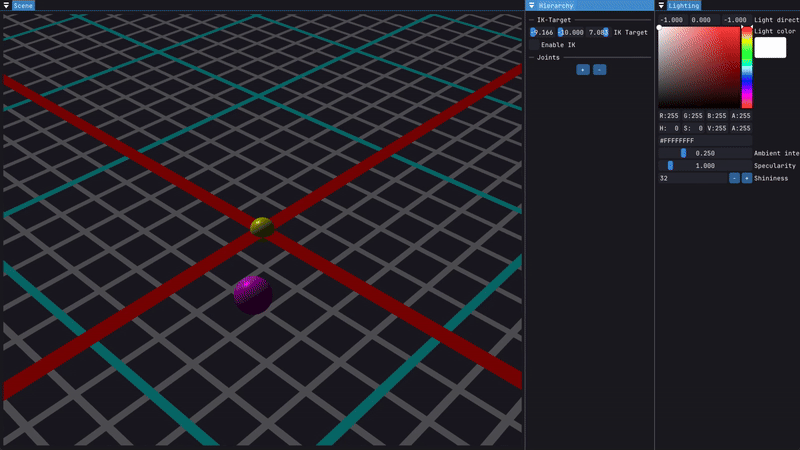
Task: Add a joint with the plus button
Action: pyautogui.click(x=583, y=70)
